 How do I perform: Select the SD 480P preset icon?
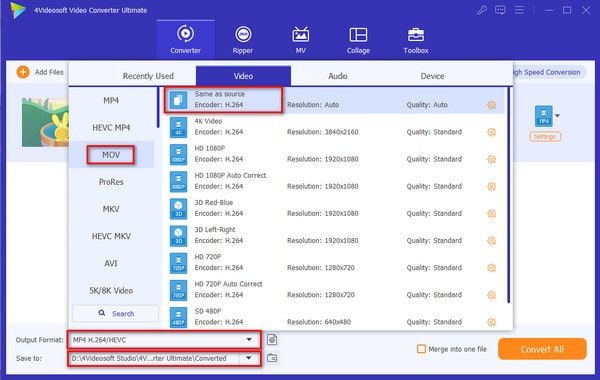pos(178,317)
